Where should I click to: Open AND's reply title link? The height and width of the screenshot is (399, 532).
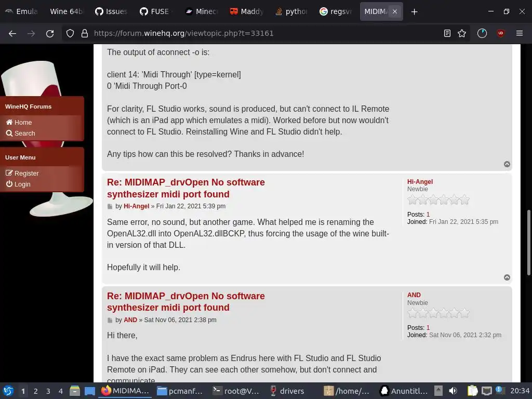click(185, 302)
